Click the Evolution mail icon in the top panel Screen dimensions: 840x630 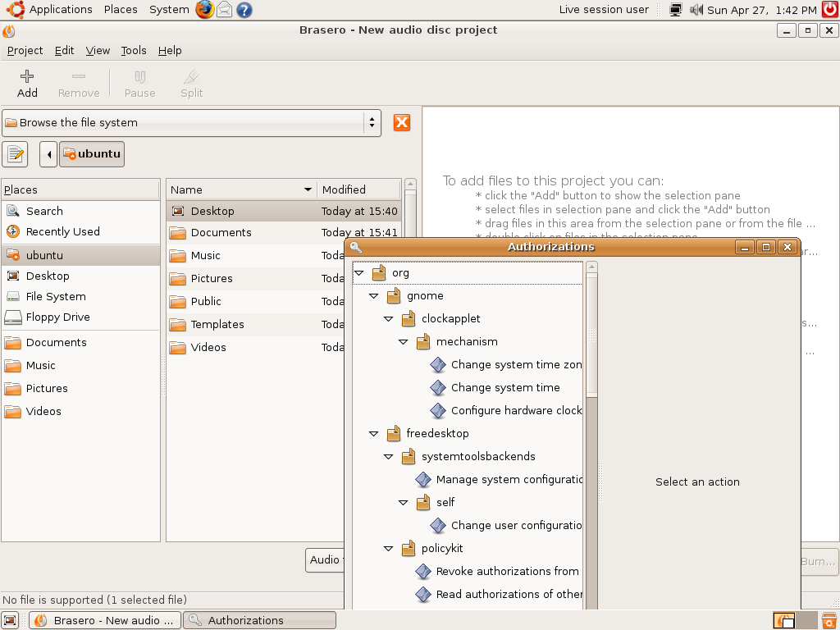click(x=224, y=10)
